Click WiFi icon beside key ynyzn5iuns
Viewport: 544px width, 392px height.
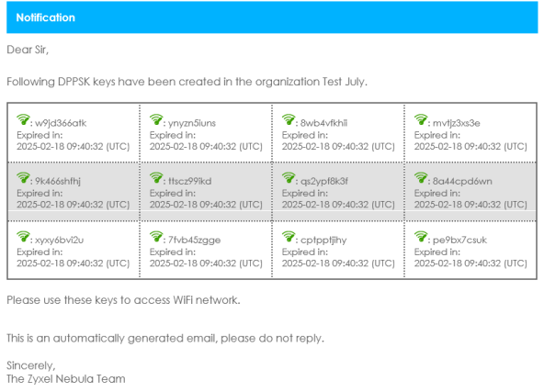point(156,120)
